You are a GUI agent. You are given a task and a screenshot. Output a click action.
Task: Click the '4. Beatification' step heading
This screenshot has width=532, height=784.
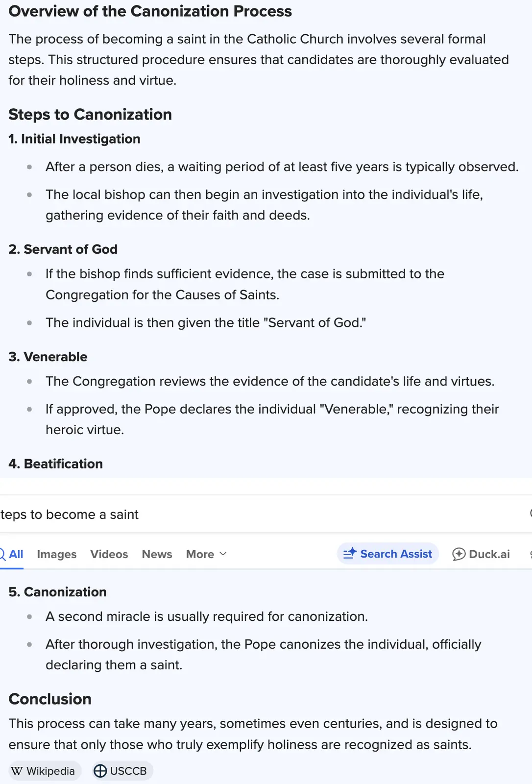(x=56, y=464)
